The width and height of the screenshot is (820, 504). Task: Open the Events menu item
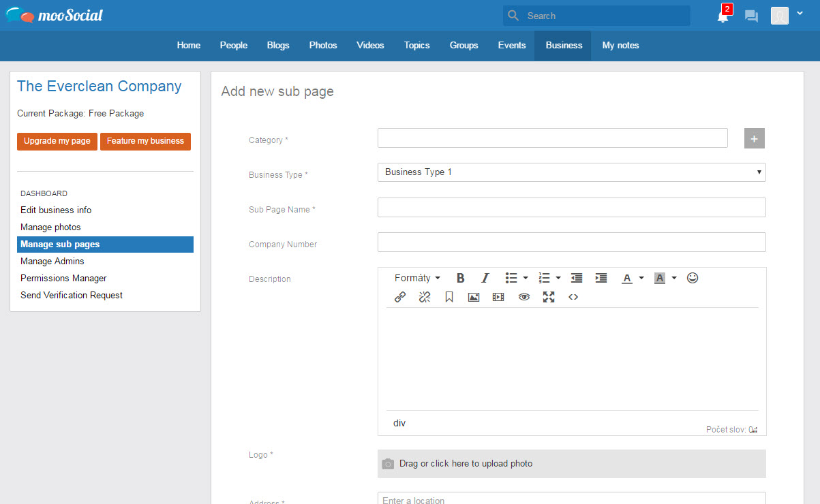(x=512, y=45)
